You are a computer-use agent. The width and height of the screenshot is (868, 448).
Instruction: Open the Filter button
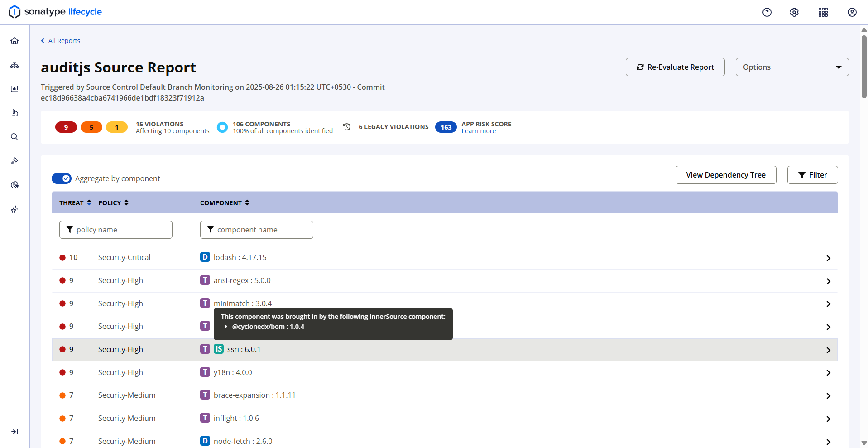pos(812,175)
